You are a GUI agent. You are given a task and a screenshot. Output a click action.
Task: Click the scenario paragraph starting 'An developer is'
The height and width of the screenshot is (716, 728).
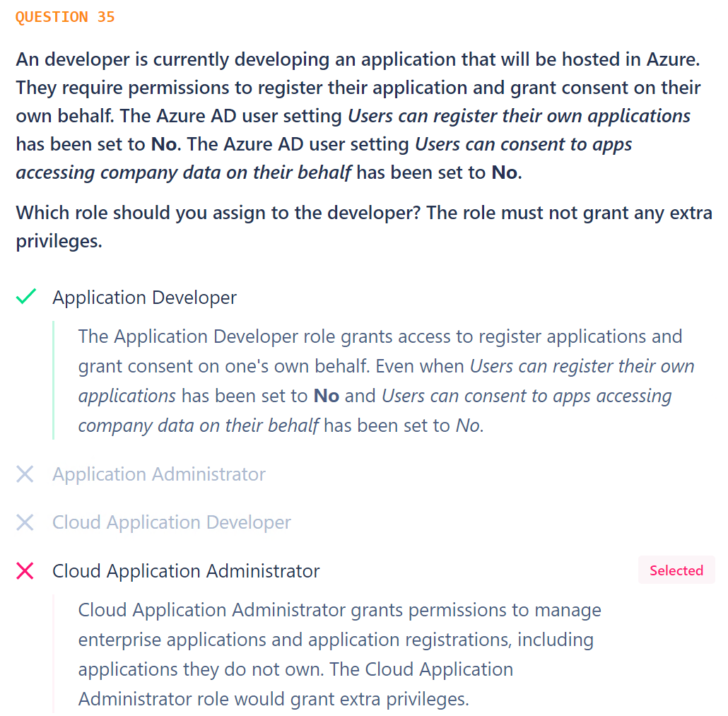tap(358, 116)
